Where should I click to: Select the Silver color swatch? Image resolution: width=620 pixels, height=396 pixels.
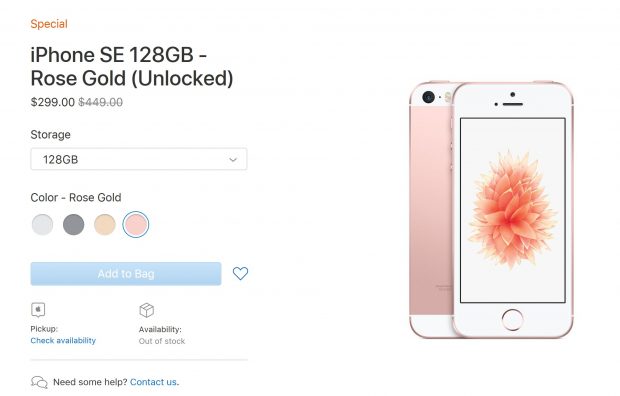[42, 224]
